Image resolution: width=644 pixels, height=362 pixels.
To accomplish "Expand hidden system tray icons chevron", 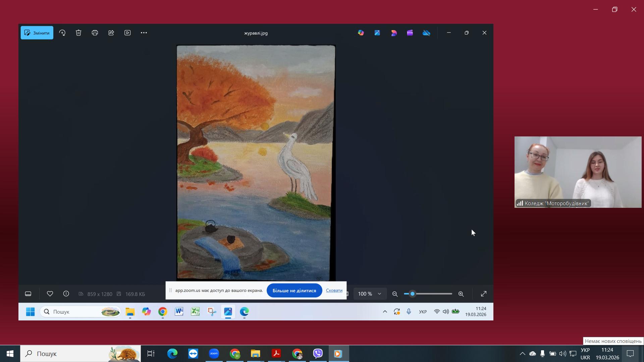I will [x=522, y=354].
